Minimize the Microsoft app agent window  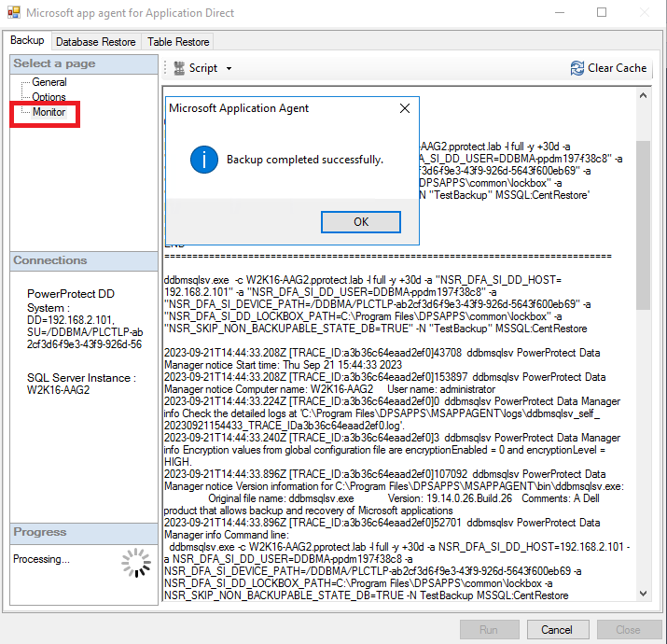coord(560,13)
